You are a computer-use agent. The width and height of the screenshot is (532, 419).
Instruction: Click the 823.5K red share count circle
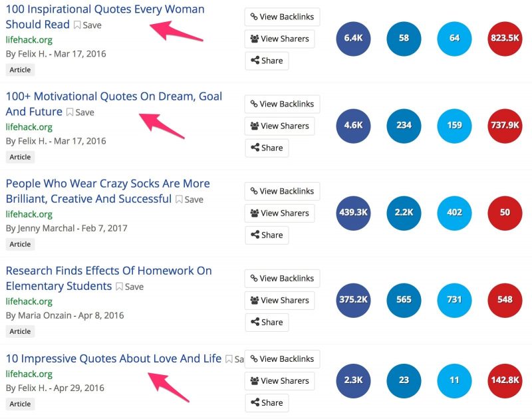click(x=505, y=38)
